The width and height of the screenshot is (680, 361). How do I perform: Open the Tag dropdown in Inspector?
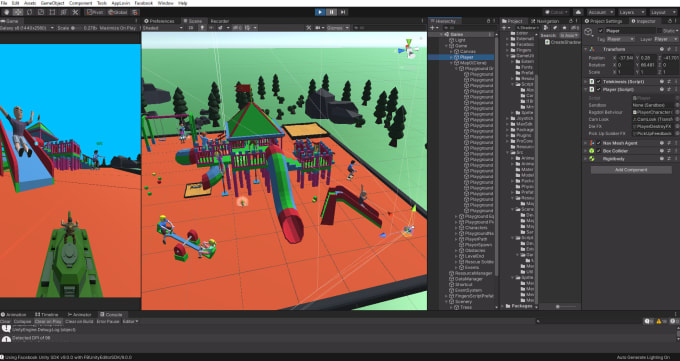pyautogui.click(x=621, y=39)
